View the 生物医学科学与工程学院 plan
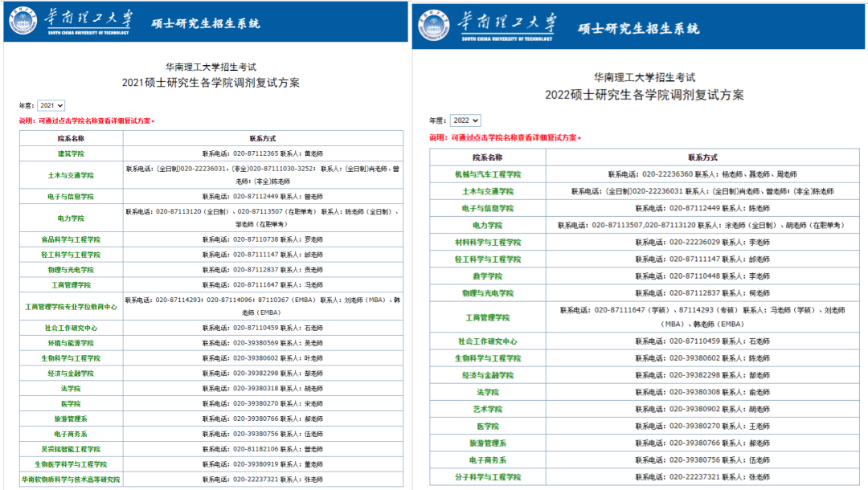Screen dimensions: 868x490 click(x=71, y=464)
